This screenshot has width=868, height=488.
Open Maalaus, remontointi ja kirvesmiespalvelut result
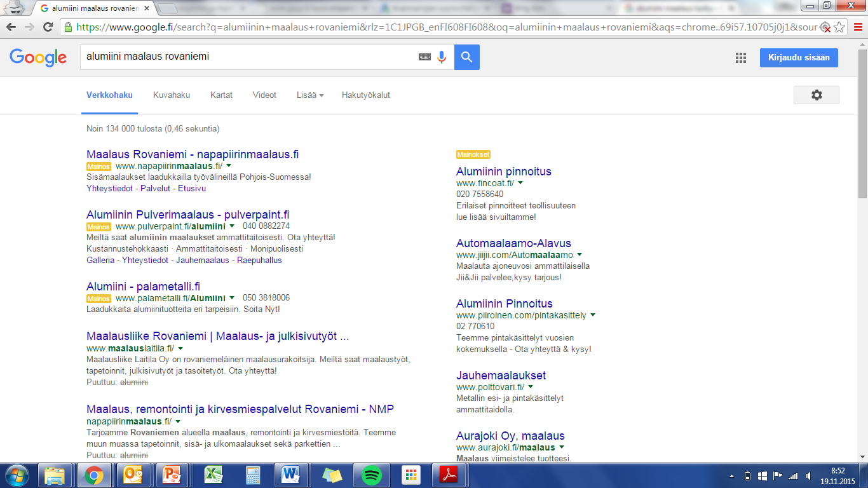[x=240, y=409]
